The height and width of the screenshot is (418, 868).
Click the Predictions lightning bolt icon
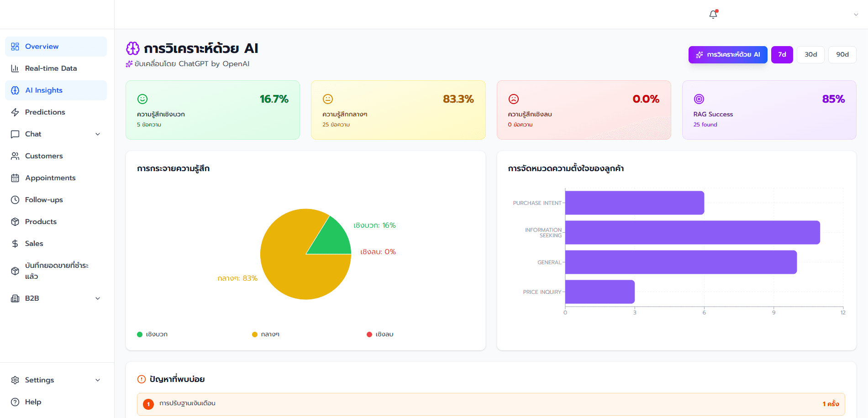(15, 112)
